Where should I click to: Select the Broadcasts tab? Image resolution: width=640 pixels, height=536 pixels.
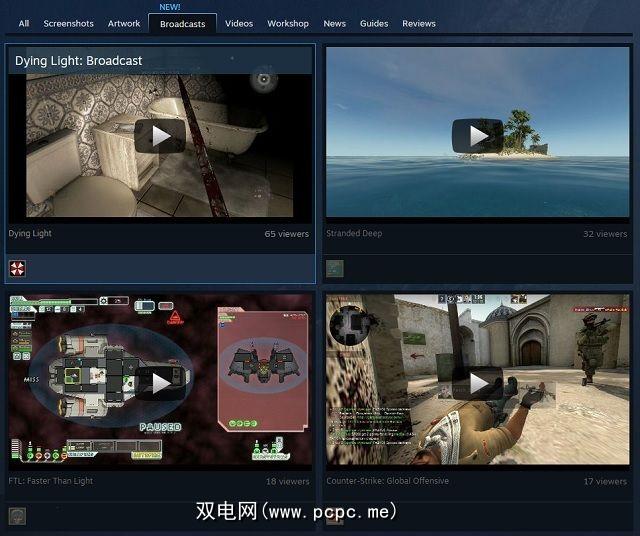[182, 24]
